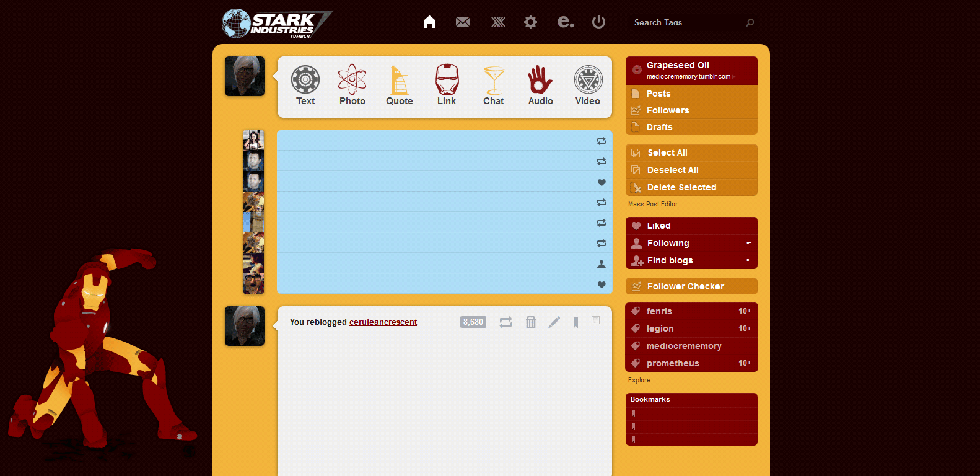This screenshot has height=476, width=980.
Task: Click the trash delete icon on the post
Action: click(531, 322)
